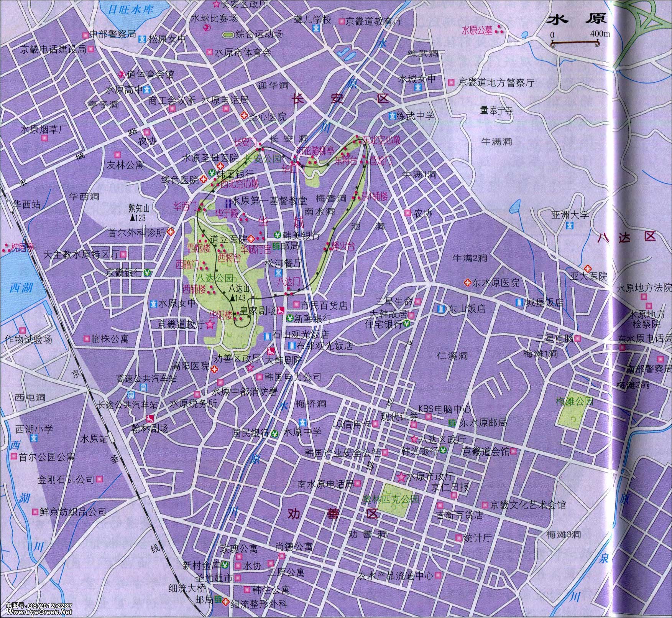Click the hospital icon beside 圣心医院
The height and width of the screenshot is (618, 672).
coord(243,115)
